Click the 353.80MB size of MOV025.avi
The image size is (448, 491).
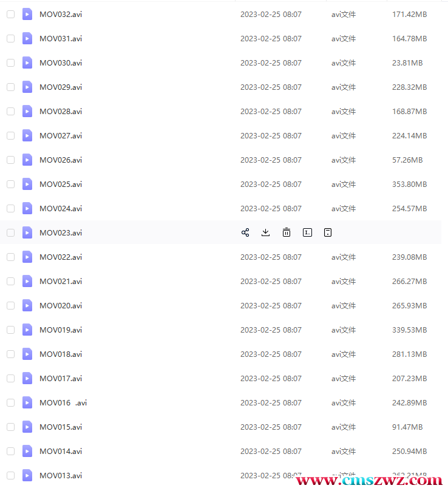click(409, 184)
